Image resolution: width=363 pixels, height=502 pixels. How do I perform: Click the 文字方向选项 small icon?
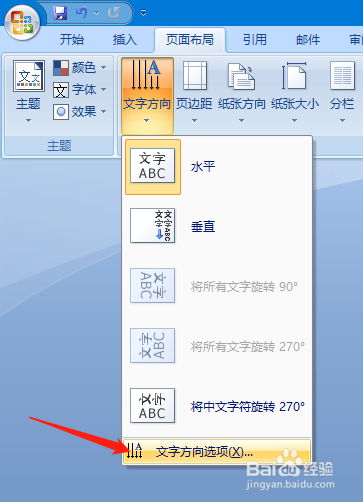pyautogui.click(x=135, y=451)
